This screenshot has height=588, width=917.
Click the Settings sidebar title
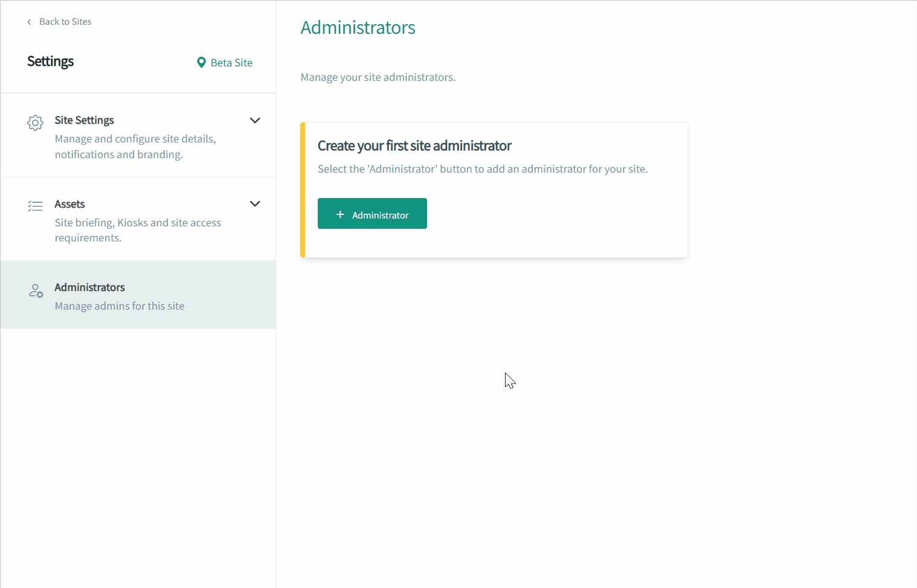pyautogui.click(x=51, y=62)
